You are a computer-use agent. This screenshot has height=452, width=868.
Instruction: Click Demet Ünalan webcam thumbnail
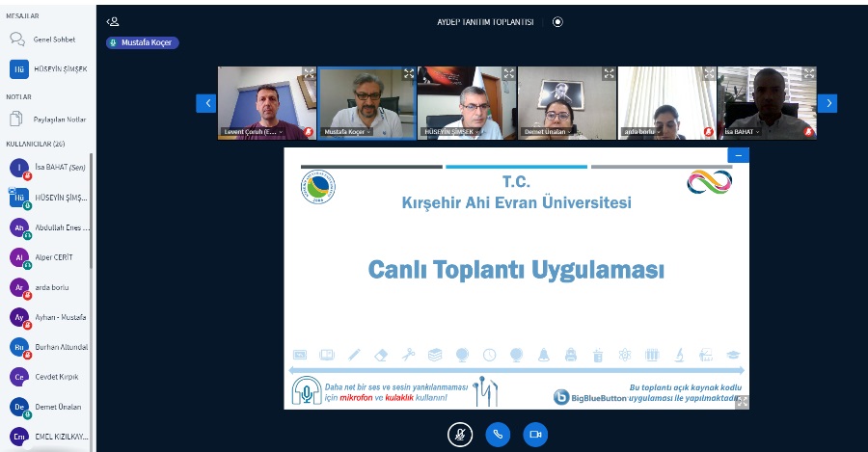567,103
